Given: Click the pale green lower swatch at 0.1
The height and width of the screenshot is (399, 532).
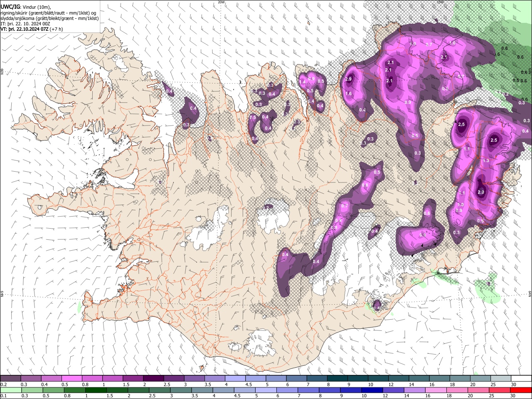Looking at the screenshot, I should coord(10,390).
